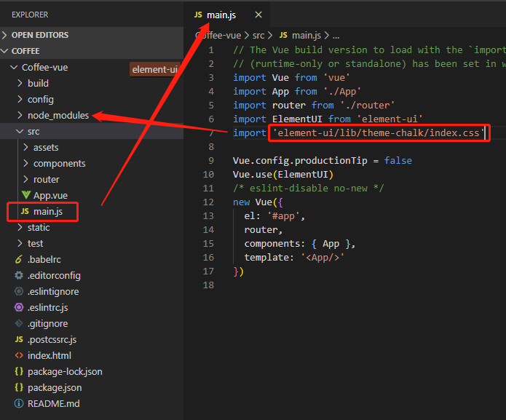Expand the build folder
Screen dimensions: 506x420
[38, 83]
